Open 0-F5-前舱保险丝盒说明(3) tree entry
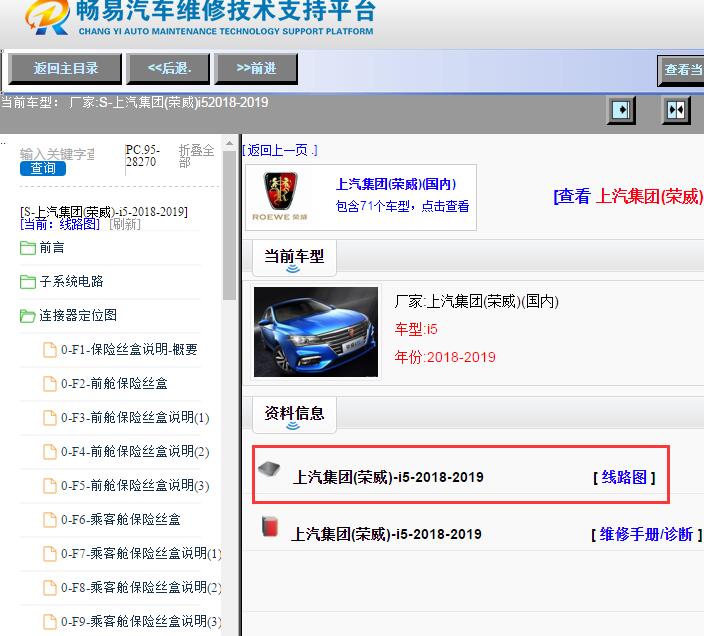The image size is (704, 636). click(x=135, y=485)
